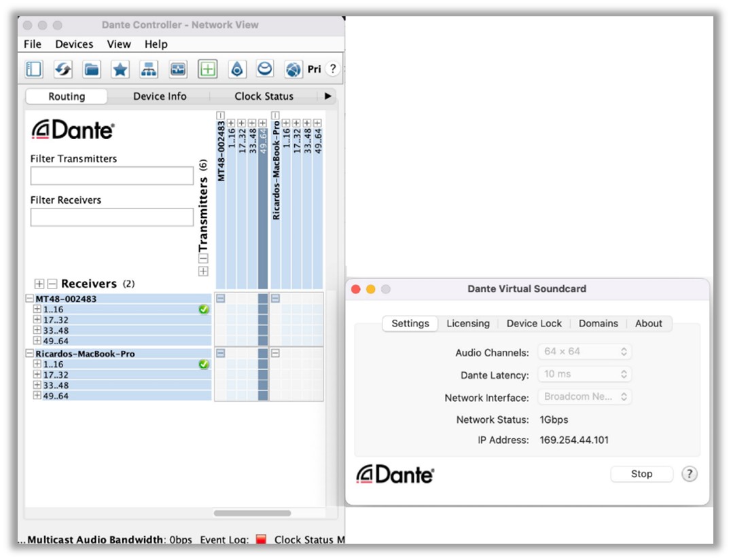Click the red Event Log indicator
This screenshot has width=731, height=560.
pyautogui.click(x=261, y=540)
